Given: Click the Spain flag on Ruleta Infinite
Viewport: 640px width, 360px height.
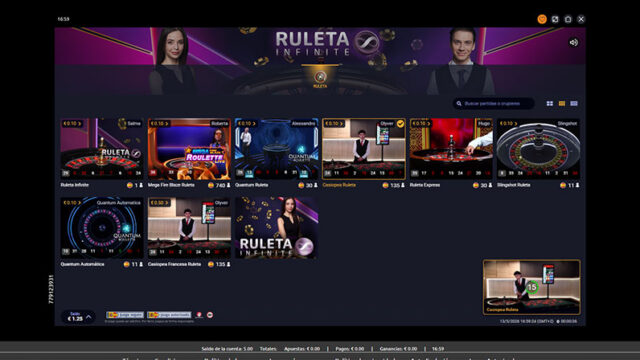Looking at the screenshot, I should [x=130, y=185].
